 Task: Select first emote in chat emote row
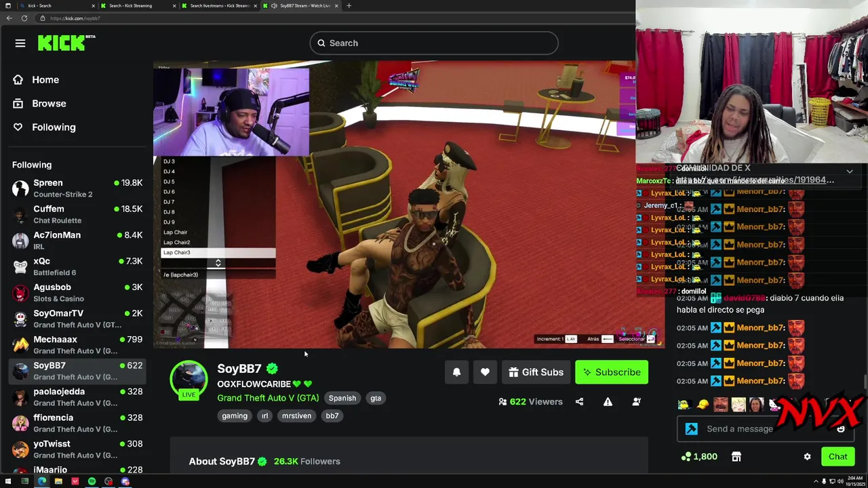[x=684, y=405]
